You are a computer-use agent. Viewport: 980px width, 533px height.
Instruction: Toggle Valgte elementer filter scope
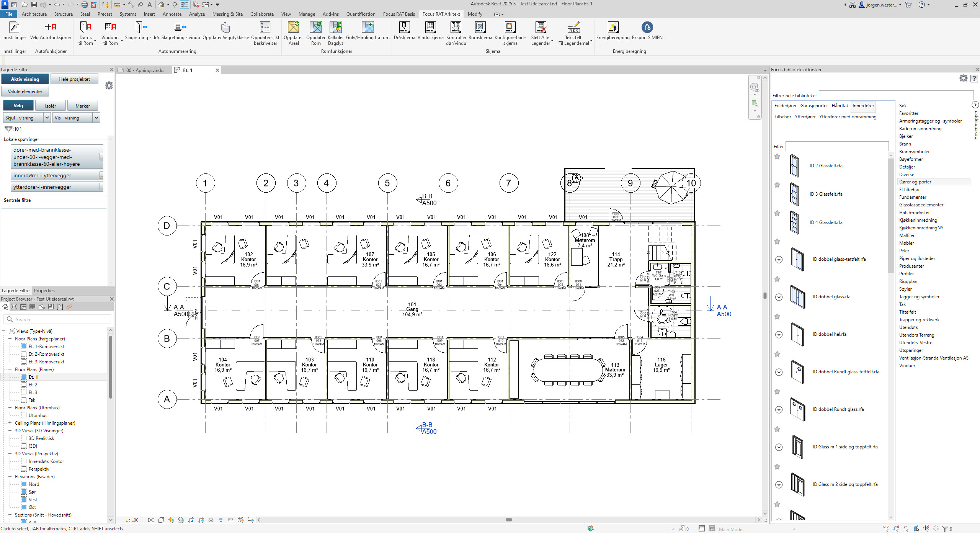point(25,91)
